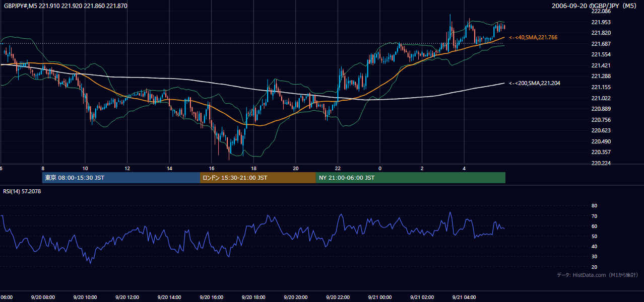Select the ロンドン 15:30-21:00 JST session bar
Viewport: 644px width, 302px height.
[258, 178]
